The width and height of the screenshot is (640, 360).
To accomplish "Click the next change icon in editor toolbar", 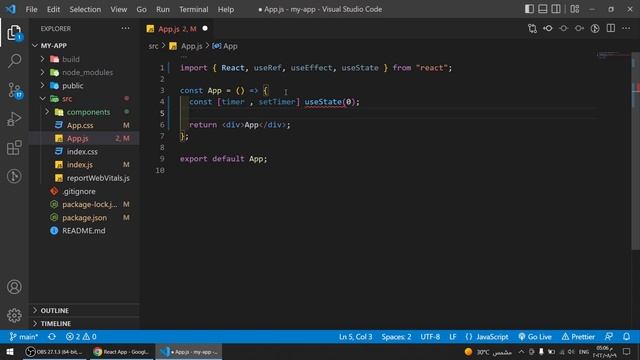I will tap(579, 29).
